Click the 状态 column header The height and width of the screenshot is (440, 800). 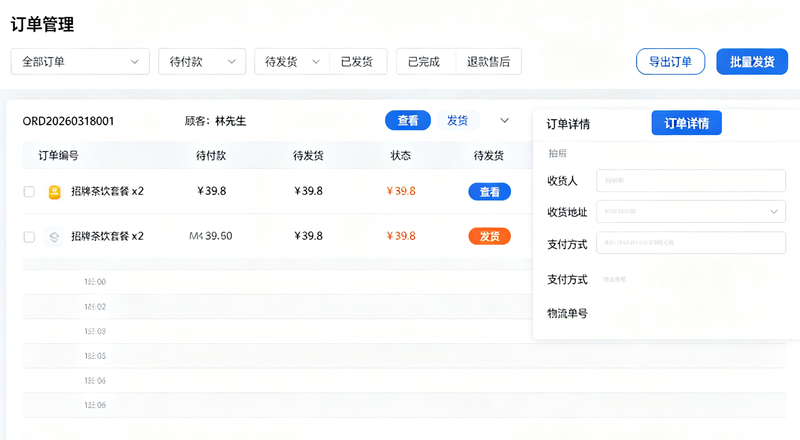click(401, 156)
